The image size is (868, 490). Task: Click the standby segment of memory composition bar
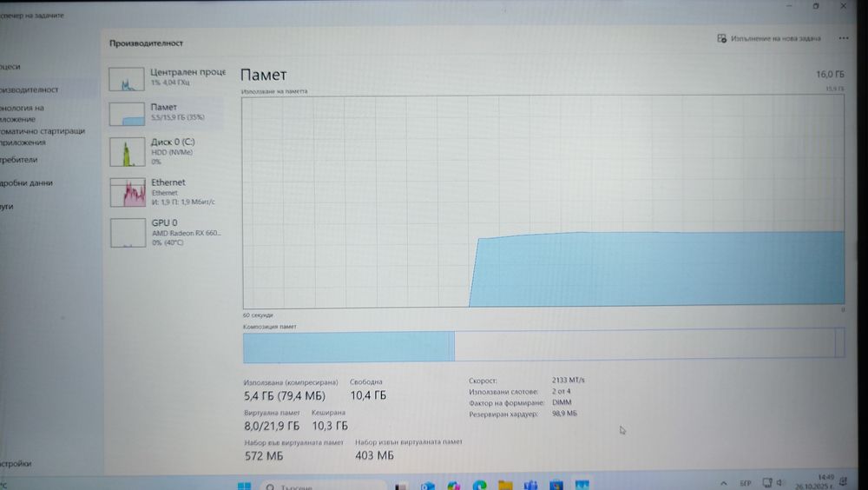pos(645,344)
